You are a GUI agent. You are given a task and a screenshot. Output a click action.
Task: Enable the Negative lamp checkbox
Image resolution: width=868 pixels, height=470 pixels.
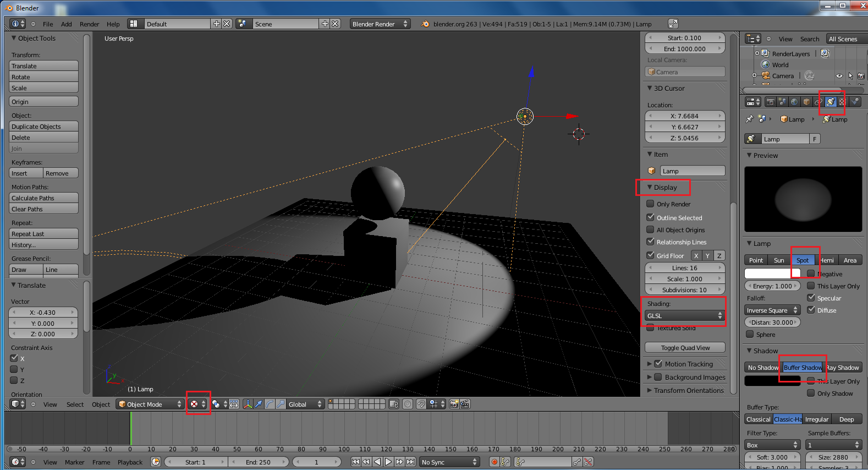coord(811,274)
